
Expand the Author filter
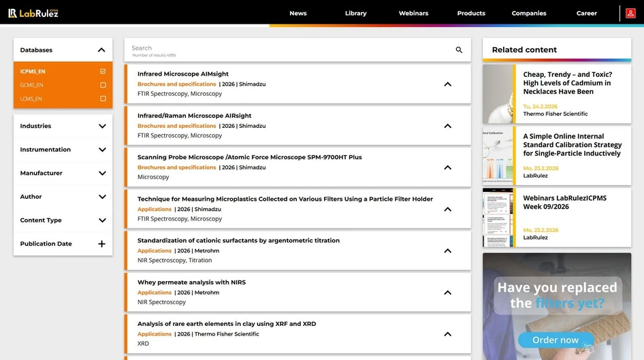102,197
